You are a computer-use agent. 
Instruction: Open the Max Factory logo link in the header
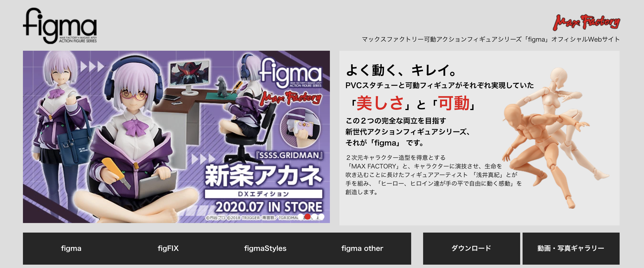coord(586,22)
